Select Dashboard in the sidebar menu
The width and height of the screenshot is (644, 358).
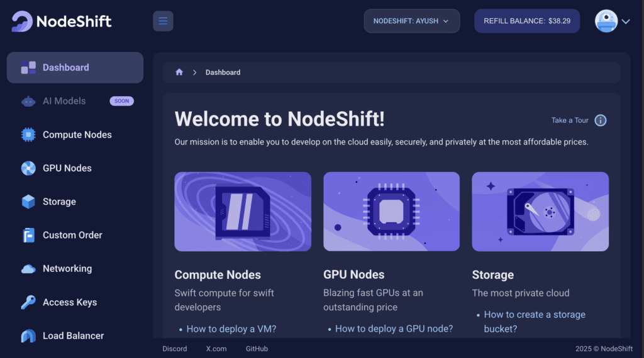pyautogui.click(x=75, y=68)
